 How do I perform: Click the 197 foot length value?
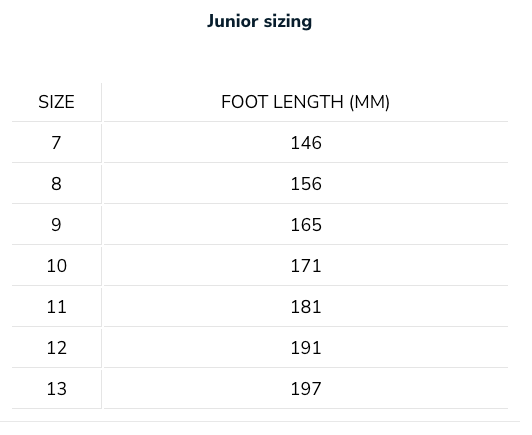coord(306,389)
